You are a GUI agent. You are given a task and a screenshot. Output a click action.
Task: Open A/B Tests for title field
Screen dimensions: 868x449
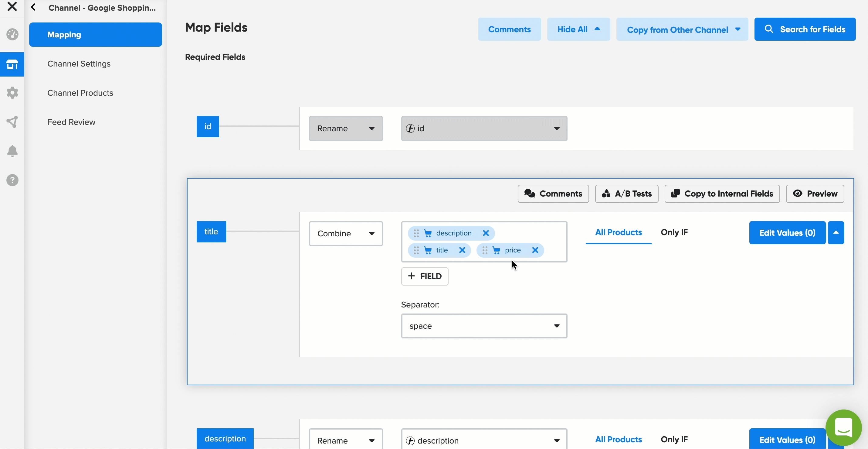pyautogui.click(x=626, y=194)
